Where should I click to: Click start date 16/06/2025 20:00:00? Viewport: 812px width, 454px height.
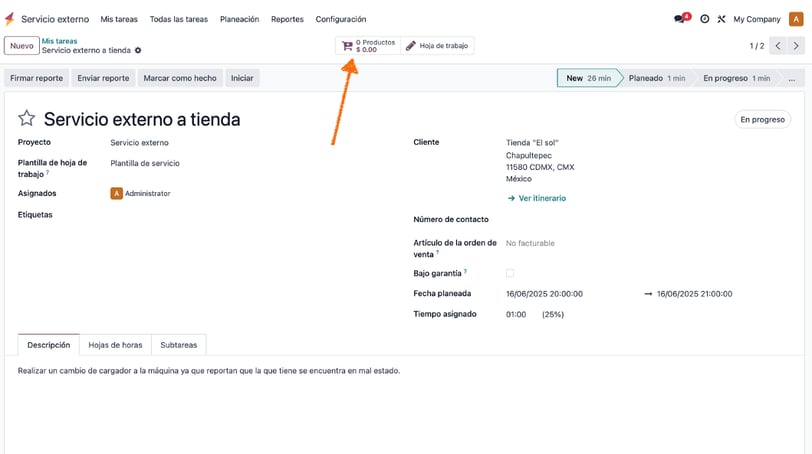[544, 294]
